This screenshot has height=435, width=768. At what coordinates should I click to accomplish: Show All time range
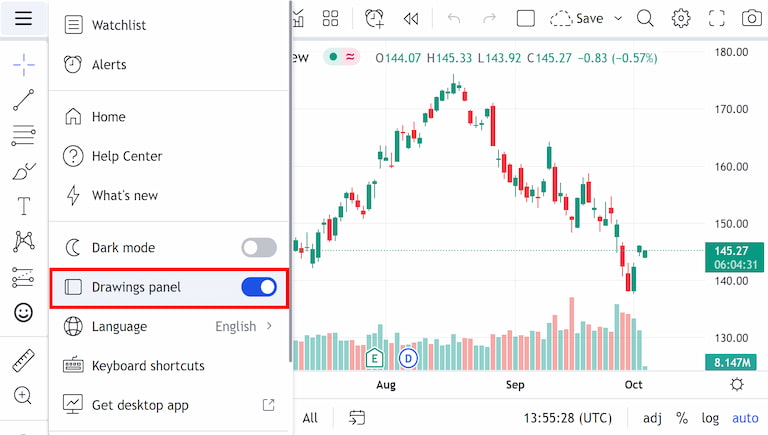(x=310, y=418)
